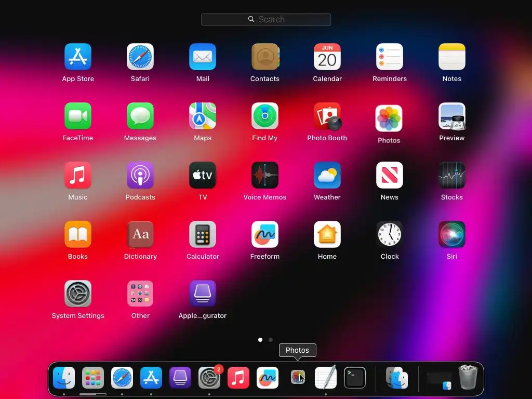Image resolution: width=532 pixels, height=399 pixels.
Task: Open Terminal from the Dock
Action: click(355, 378)
